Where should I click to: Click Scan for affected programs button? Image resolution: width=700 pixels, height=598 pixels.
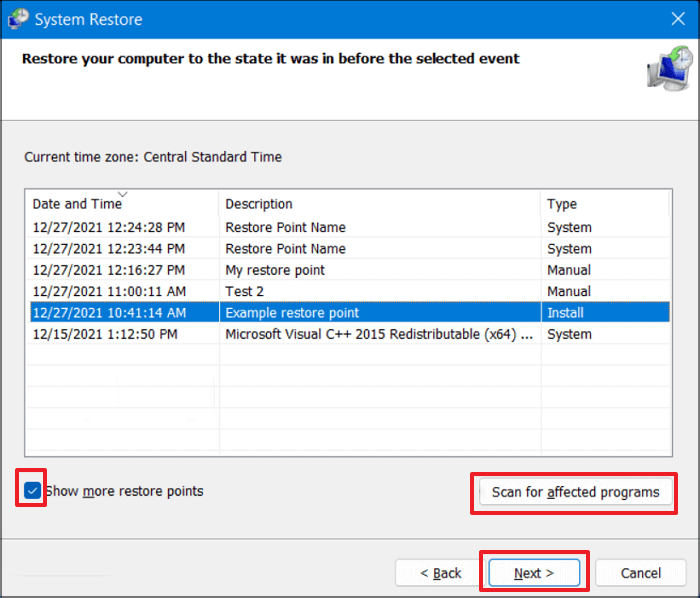(x=575, y=492)
